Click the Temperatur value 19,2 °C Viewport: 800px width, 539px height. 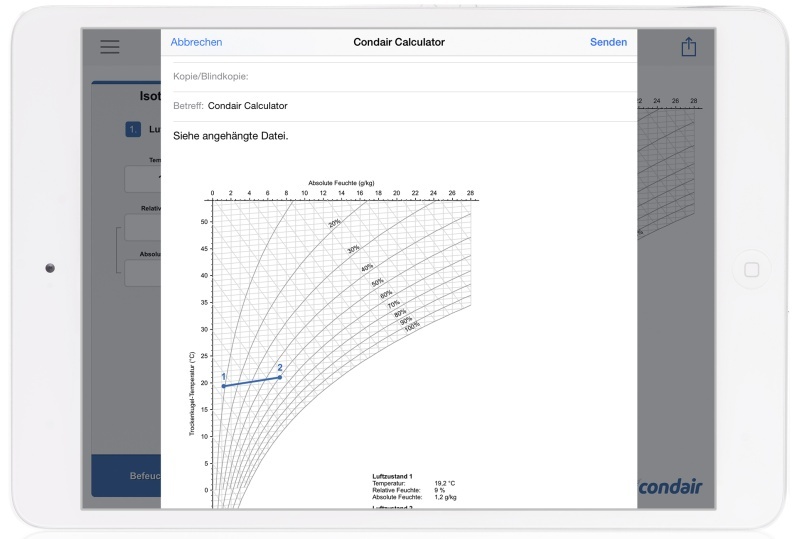[x=445, y=483]
